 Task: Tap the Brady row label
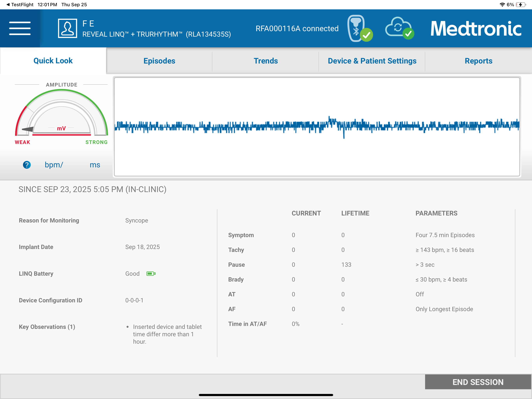tap(236, 279)
